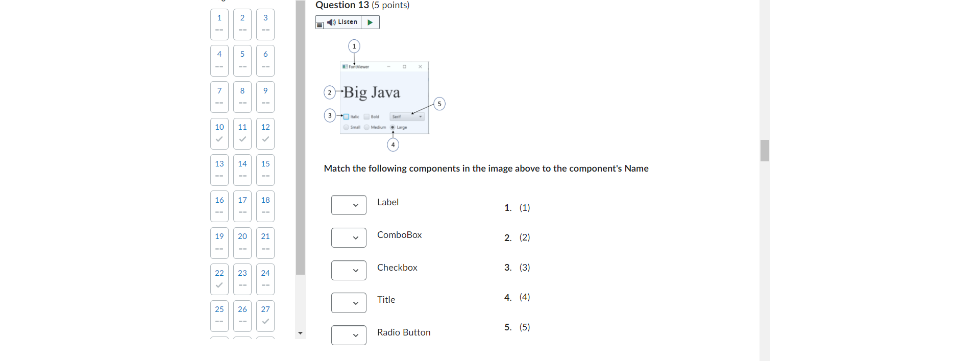The height and width of the screenshot is (361, 980).
Task: Open the dropdown beside Radio Button
Action: pos(349,335)
